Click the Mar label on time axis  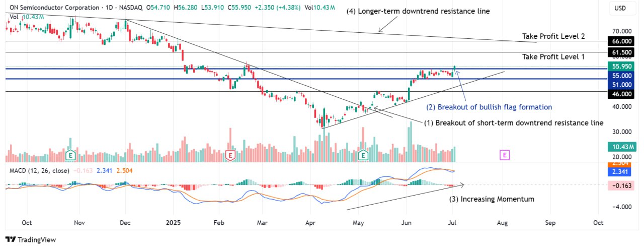pyautogui.click(x=262, y=222)
